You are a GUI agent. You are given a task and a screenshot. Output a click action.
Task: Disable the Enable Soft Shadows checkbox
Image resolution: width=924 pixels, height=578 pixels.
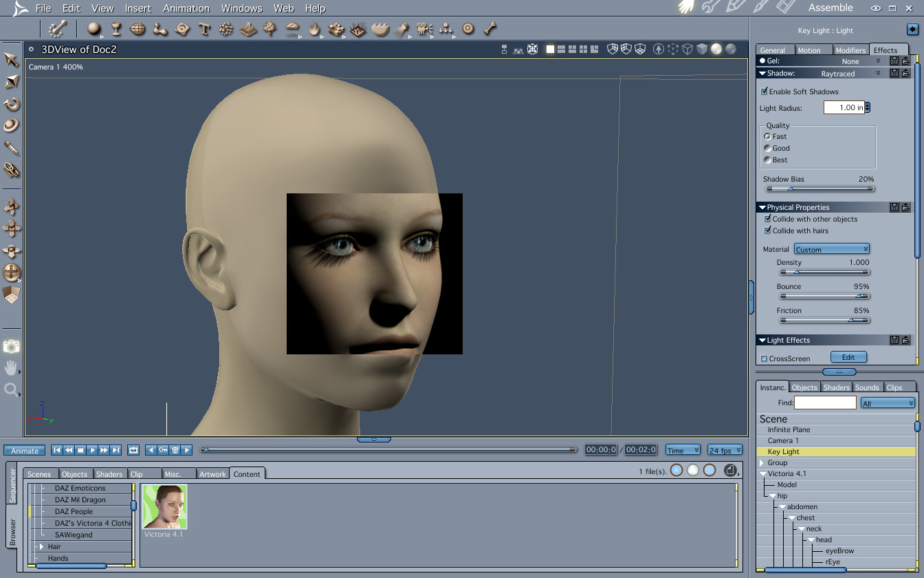(764, 92)
